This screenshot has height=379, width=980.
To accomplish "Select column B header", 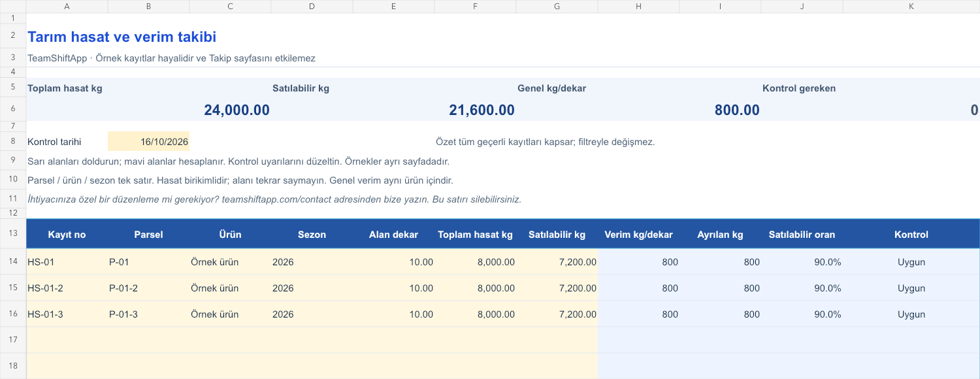I will [148, 6].
